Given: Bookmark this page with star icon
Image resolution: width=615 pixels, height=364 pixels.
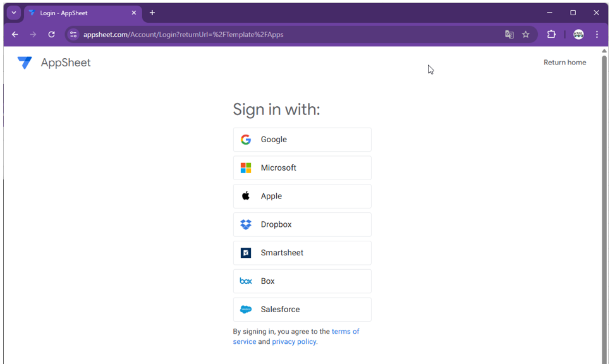Looking at the screenshot, I should (x=526, y=35).
